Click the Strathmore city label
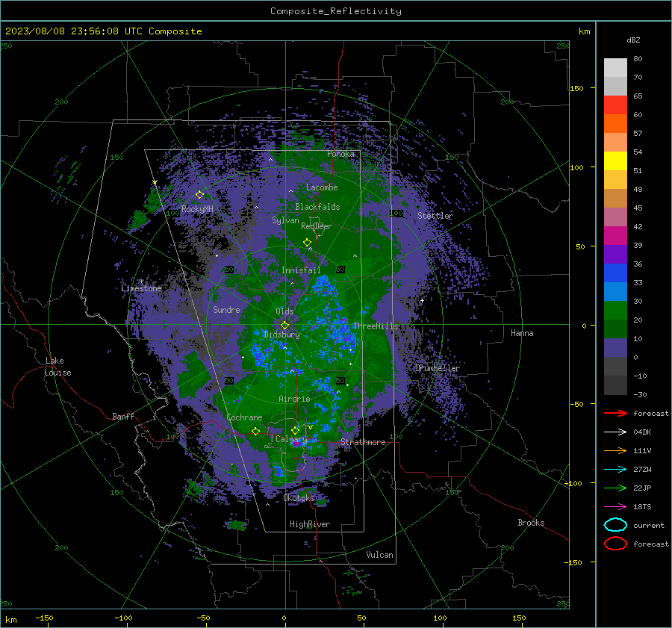Image resolution: width=672 pixels, height=628 pixels. click(363, 442)
